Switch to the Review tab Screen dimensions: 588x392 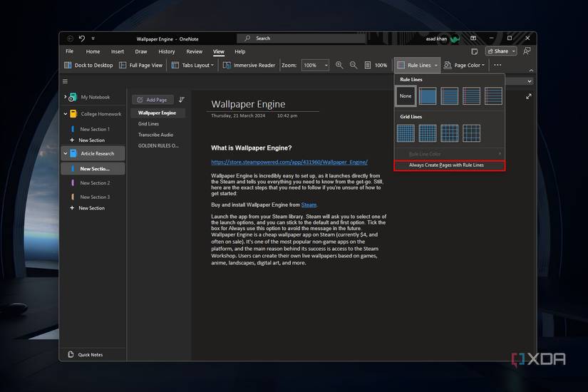[195, 51]
